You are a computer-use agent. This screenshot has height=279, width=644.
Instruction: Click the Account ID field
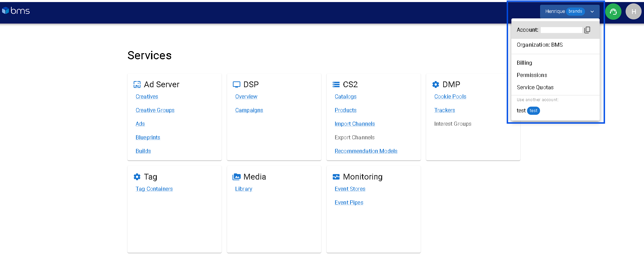coord(561,30)
